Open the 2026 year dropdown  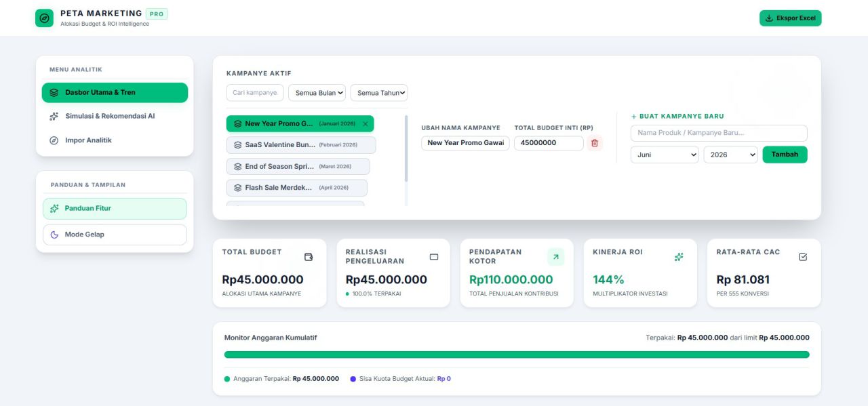pos(730,155)
